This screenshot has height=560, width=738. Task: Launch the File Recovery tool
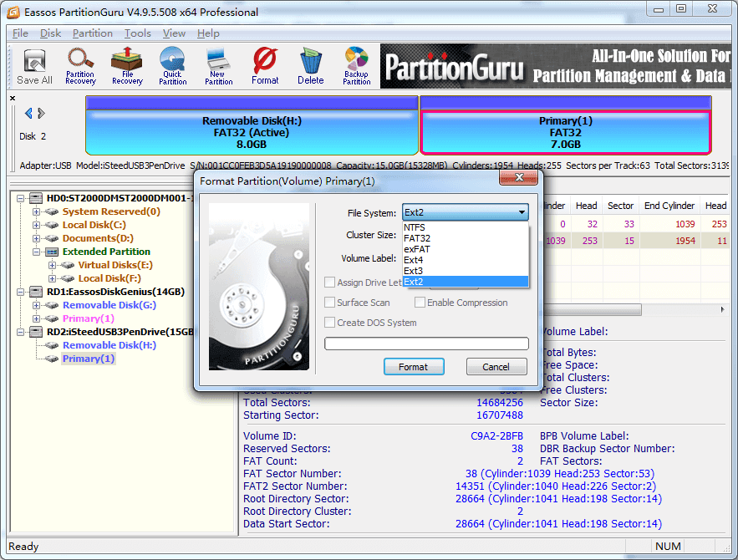[x=126, y=66]
